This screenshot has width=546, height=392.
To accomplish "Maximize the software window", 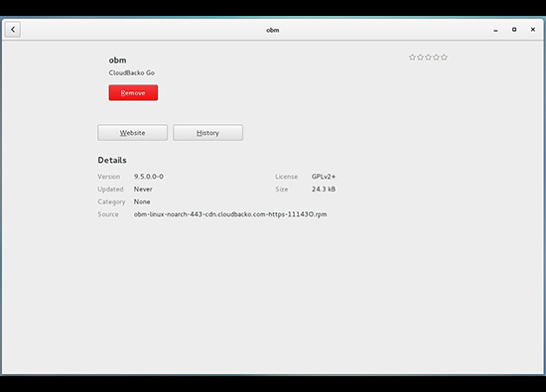I will (x=514, y=30).
